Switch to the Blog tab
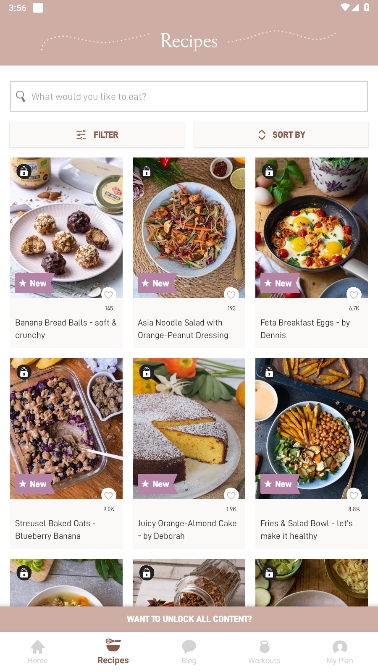 (189, 652)
